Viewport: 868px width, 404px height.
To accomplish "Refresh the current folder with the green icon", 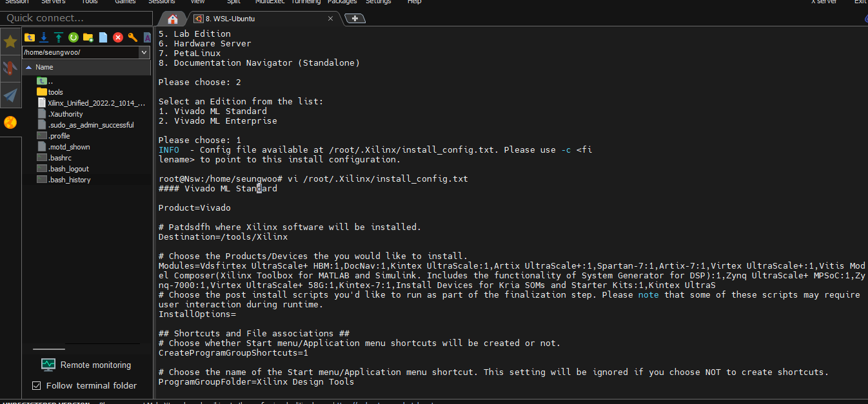I will [x=74, y=37].
